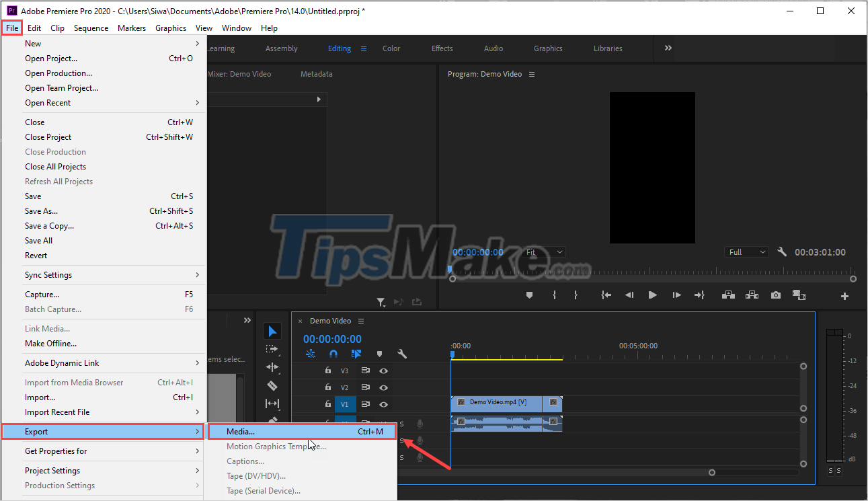Open Editing workspace menu icon

click(x=364, y=48)
